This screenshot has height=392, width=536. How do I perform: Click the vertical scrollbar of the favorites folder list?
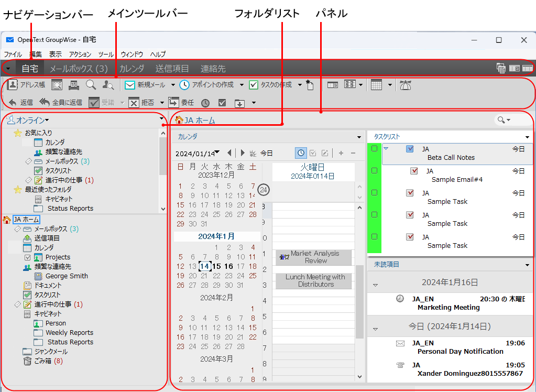point(163,171)
